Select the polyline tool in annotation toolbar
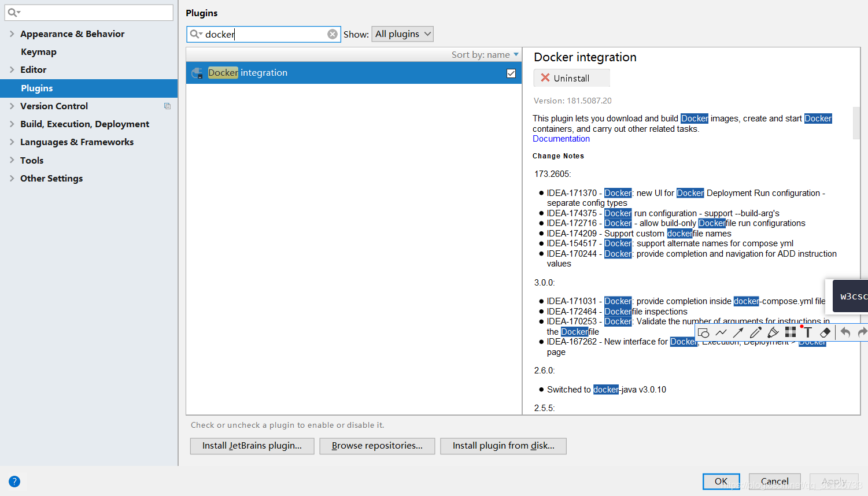The width and height of the screenshot is (868, 496). click(721, 332)
